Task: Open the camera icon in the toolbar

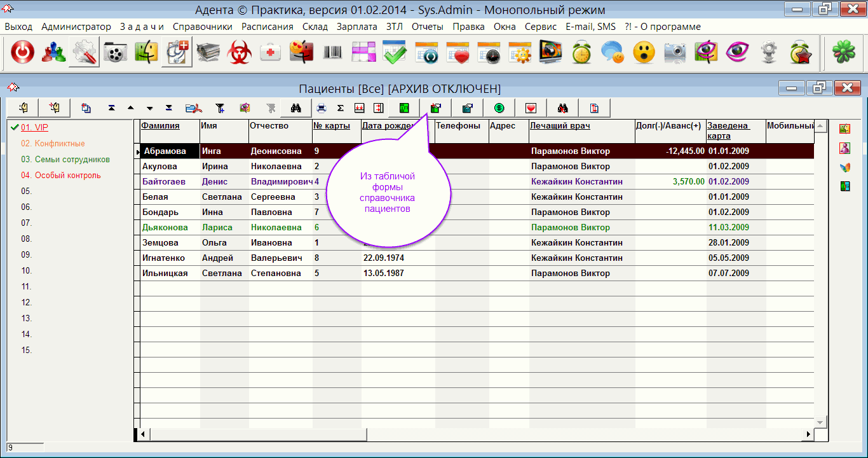Action: (675, 53)
